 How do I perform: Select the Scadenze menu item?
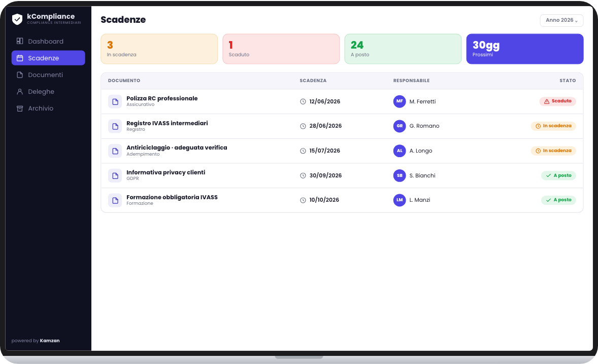click(x=48, y=58)
